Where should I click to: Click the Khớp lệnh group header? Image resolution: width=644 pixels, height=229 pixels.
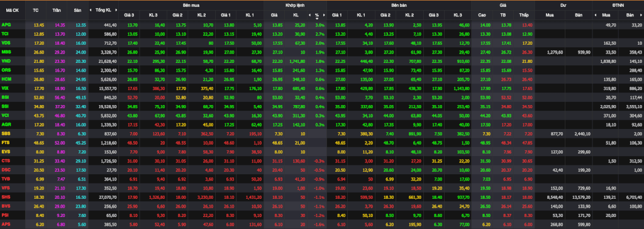point(296,5)
